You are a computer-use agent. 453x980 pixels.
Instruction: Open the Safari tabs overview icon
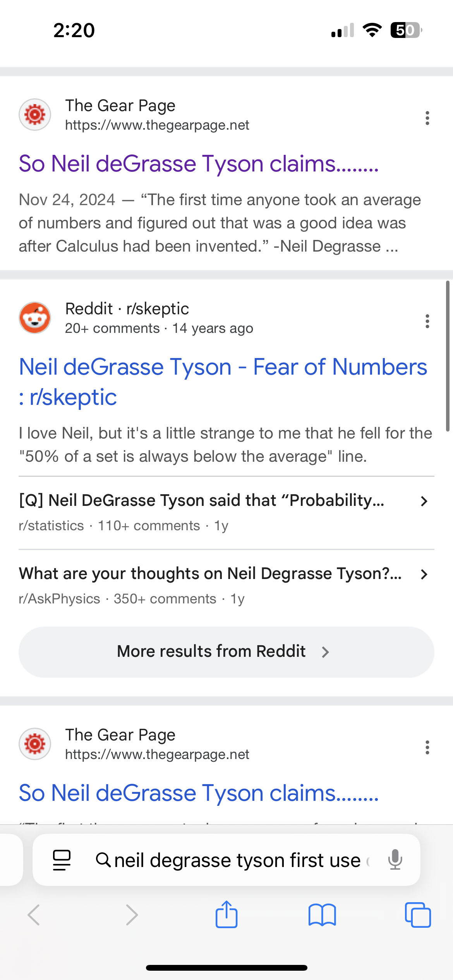[x=417, y=915]
